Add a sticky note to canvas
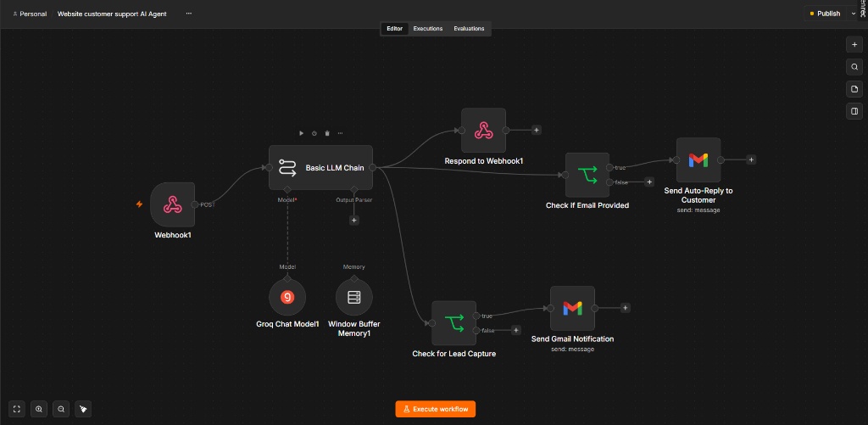This screenshot has width=868, height=425. 854,89
